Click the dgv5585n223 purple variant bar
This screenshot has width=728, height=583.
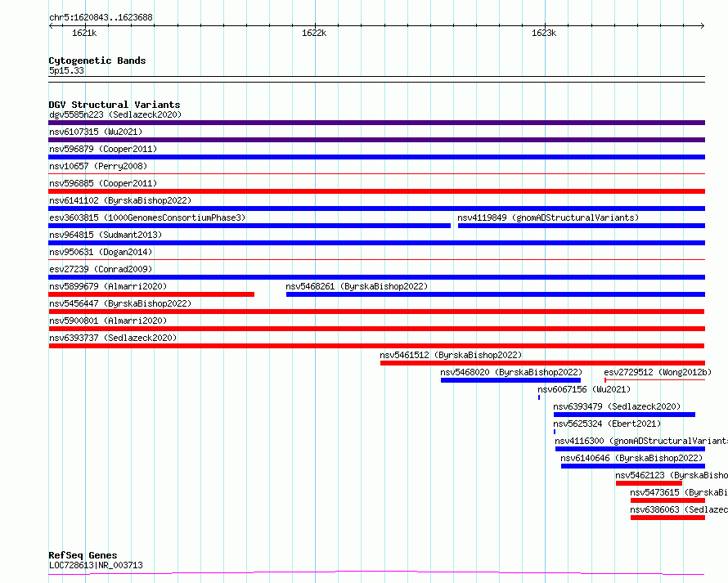click(x=376, y=123)
